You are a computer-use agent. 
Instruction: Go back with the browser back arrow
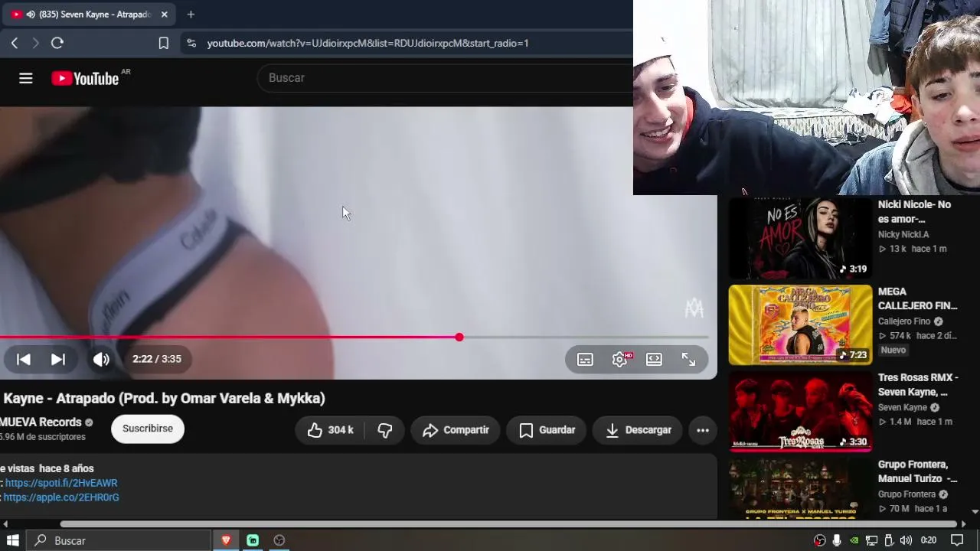pos(15,44)
